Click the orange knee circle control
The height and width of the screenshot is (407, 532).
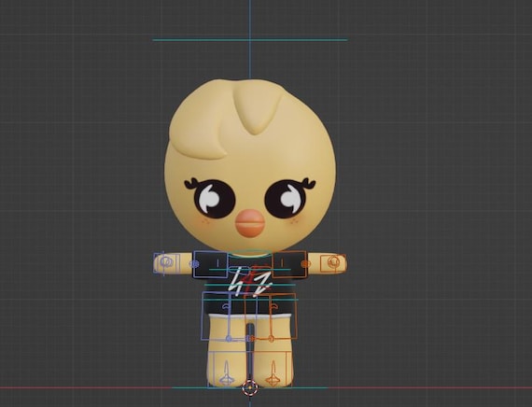pyautogui.click(x=271, y=339)
